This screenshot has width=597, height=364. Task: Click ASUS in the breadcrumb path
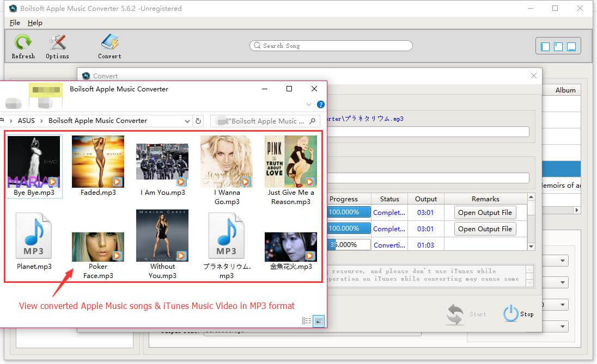(26, 121)
